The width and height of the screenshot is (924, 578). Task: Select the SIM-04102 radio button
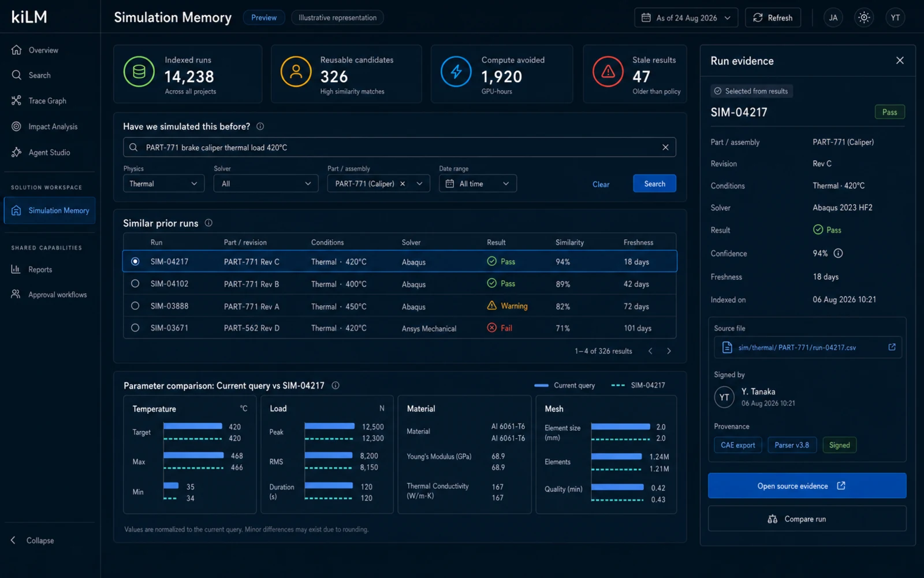pos(135,284)
